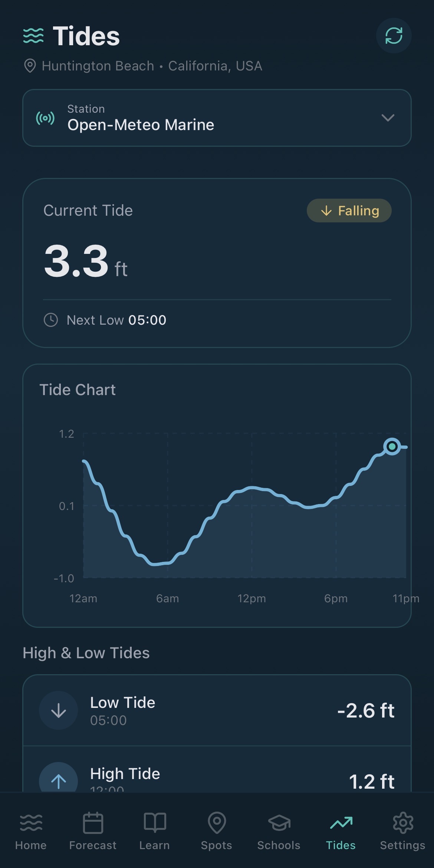Tap the refresh tides icon
Image resolution: width=434 pixels, height=868 pixels.
pyautogui.click(x=394, y=36)
